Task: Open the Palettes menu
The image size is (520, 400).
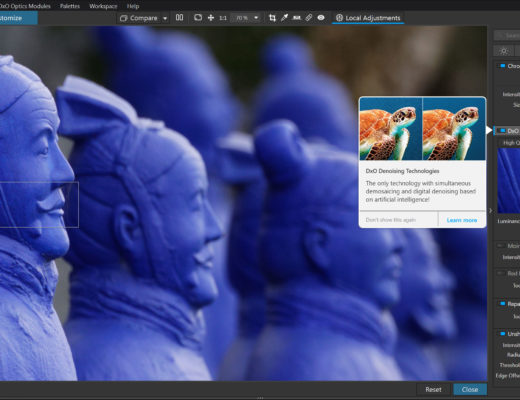Action: click(70, 6)
